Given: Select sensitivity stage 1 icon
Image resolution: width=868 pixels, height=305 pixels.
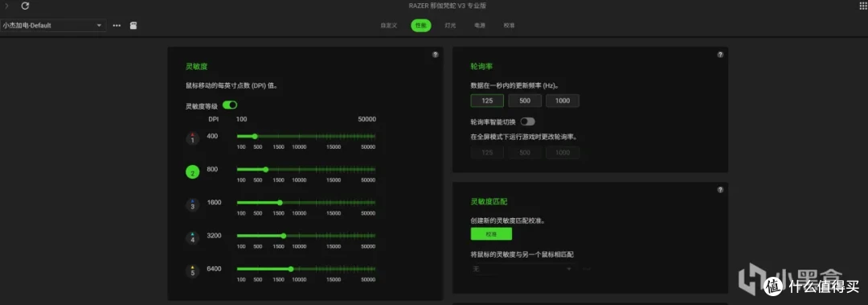Looking at the screenshot, I should [x=192, y=138].
